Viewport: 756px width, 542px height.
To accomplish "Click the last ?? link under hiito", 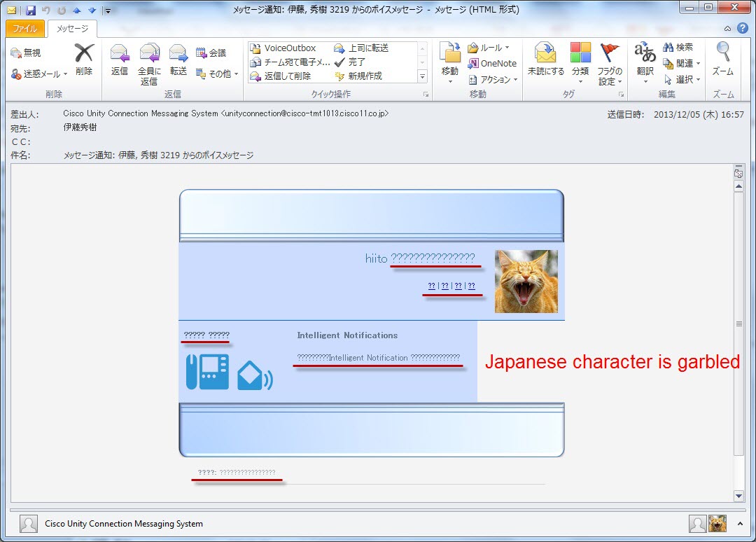I will coord(472,286).
